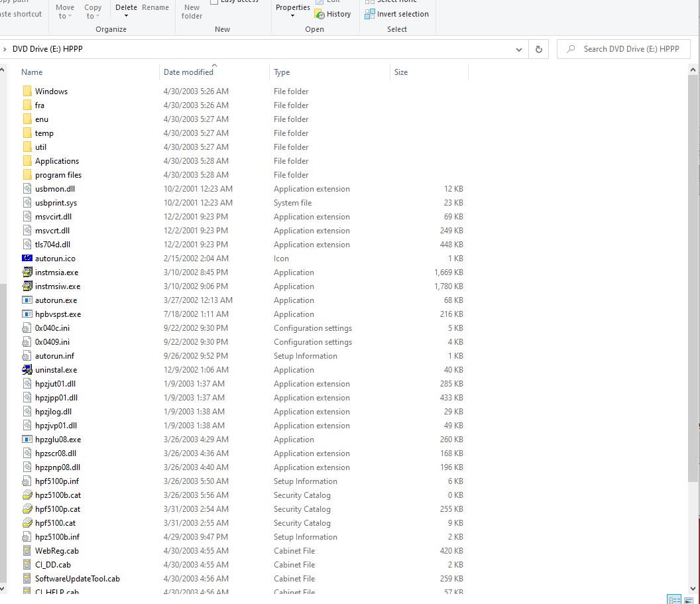The width and height of the screenshot is (700, 604).
Task: Sort files by Date modified column
Action: pyautogui.click(x=188, y=72)
